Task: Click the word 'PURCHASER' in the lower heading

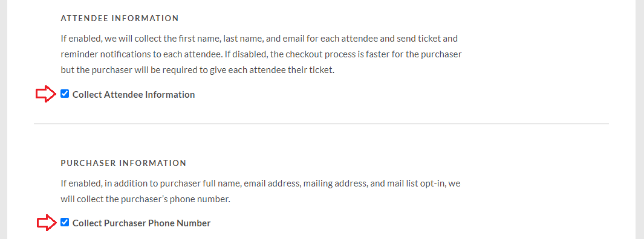Action: click(88, 163)
